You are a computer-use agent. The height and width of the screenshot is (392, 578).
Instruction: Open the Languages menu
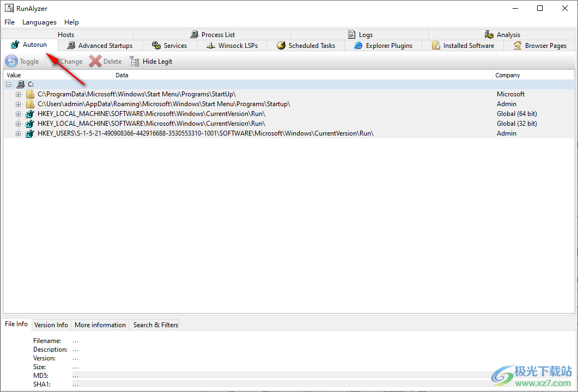[x=39, y=22]
